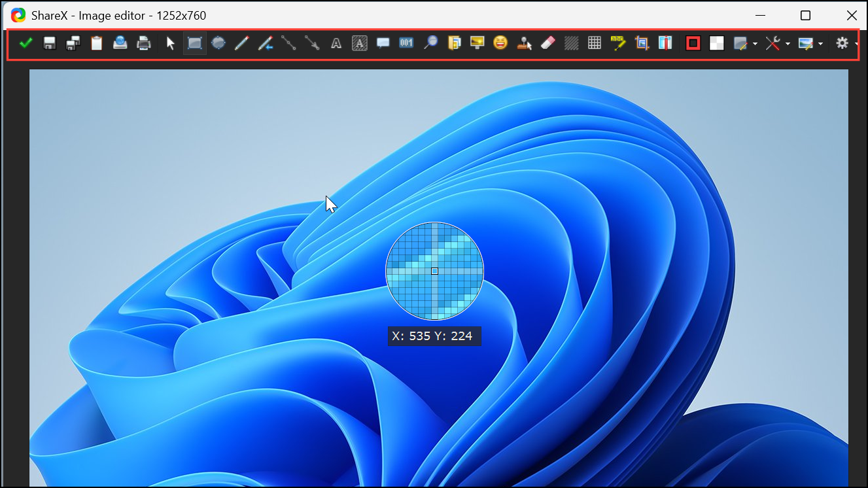Viewport: 868px width, 488px height.
Task: Insert an image from file
Action: coord(454,43)
